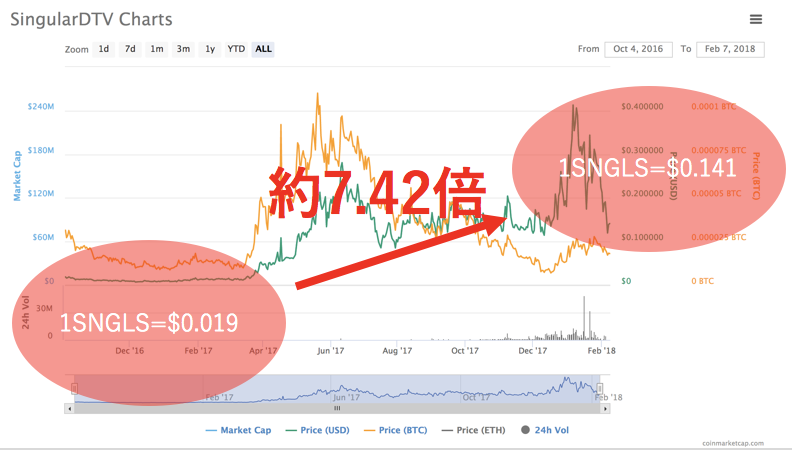Select the 3m zoom range

(183, 49)
